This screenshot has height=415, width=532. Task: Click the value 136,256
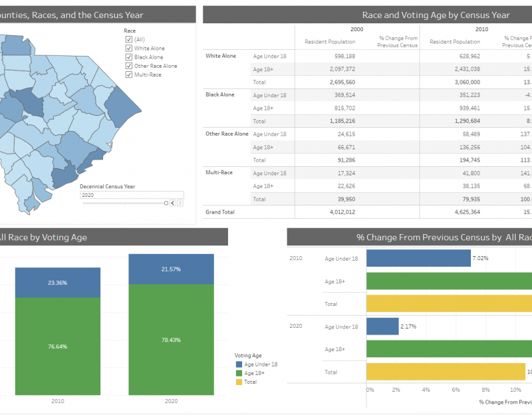[469, 147]
